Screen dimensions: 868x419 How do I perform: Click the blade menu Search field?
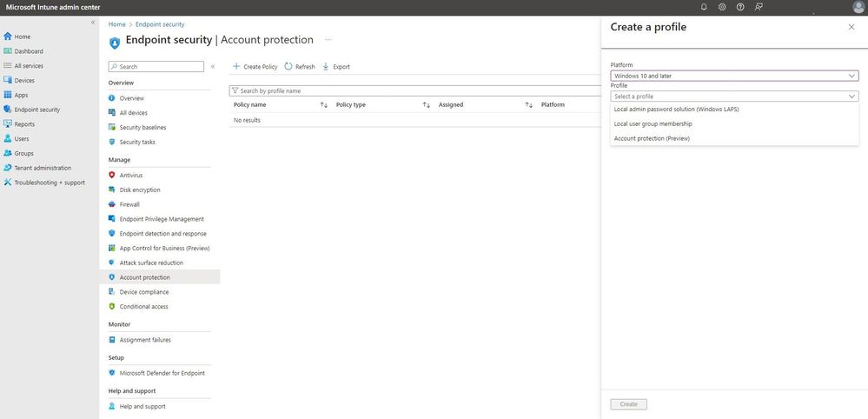[156, 66]
